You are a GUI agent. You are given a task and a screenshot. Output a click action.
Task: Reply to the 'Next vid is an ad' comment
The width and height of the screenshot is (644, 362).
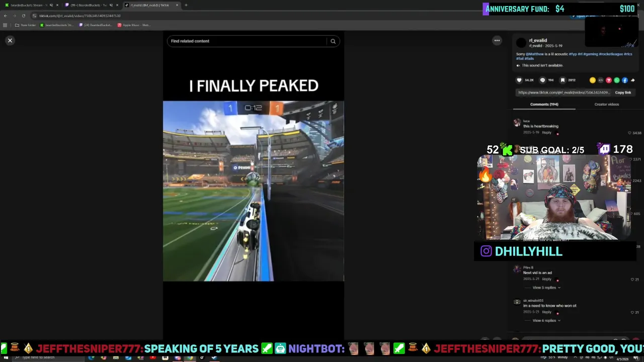(546, 279)
